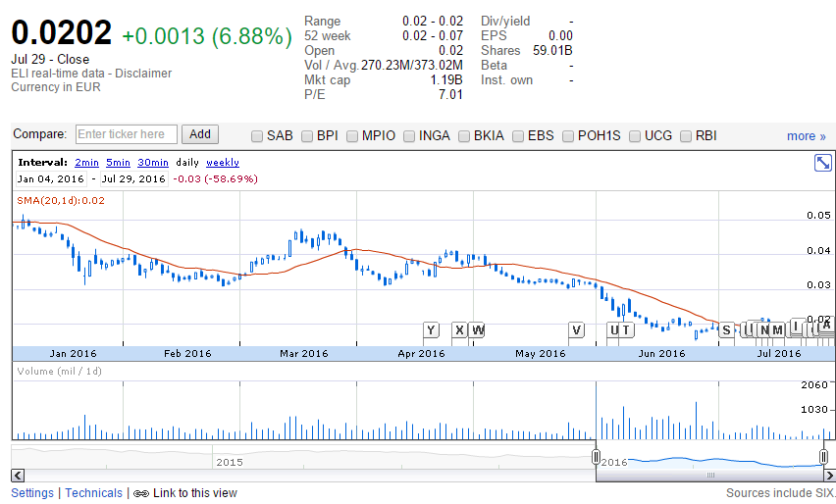The height and width of the screenshot is (504, 836).
Task: Open news marker V on chart
Action: [x=576, y=330]
